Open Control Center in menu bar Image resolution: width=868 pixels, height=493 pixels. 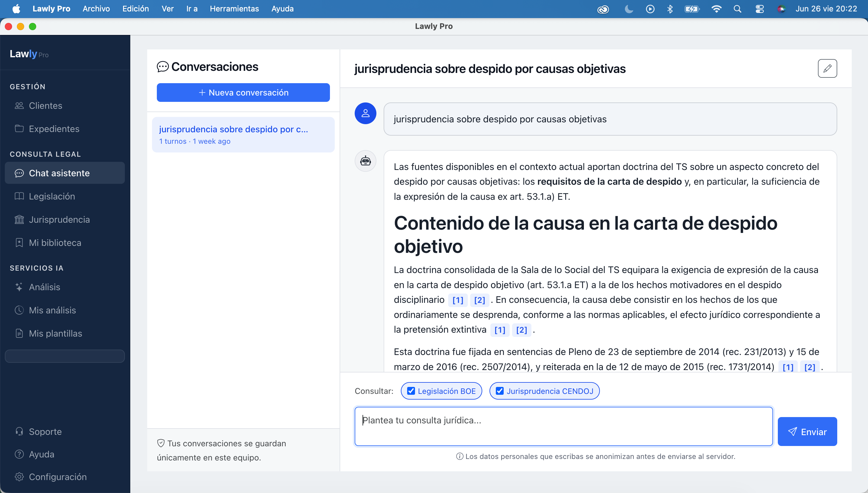pyautogui.click(x=760, y=9)
